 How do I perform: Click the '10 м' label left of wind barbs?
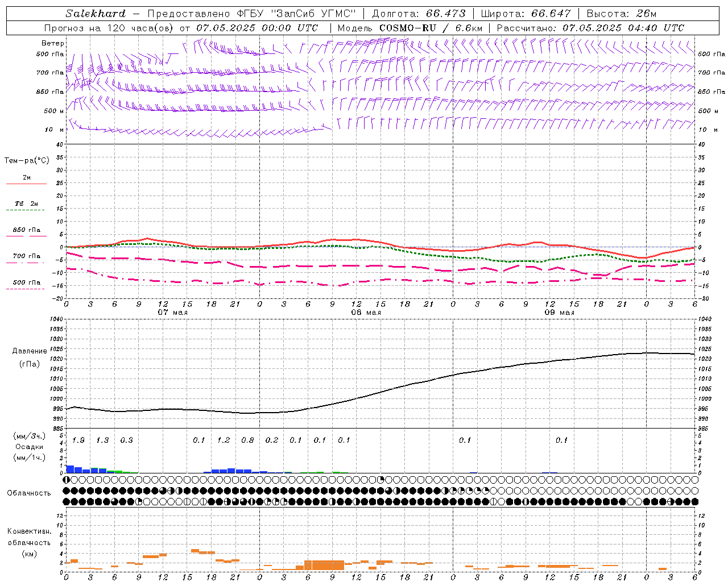pyautogui.click(x=55, y=130)
